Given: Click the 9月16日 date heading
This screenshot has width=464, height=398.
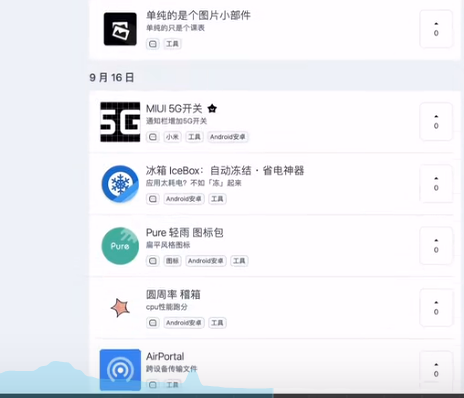Looking at the screenshot, I should 112,78.
